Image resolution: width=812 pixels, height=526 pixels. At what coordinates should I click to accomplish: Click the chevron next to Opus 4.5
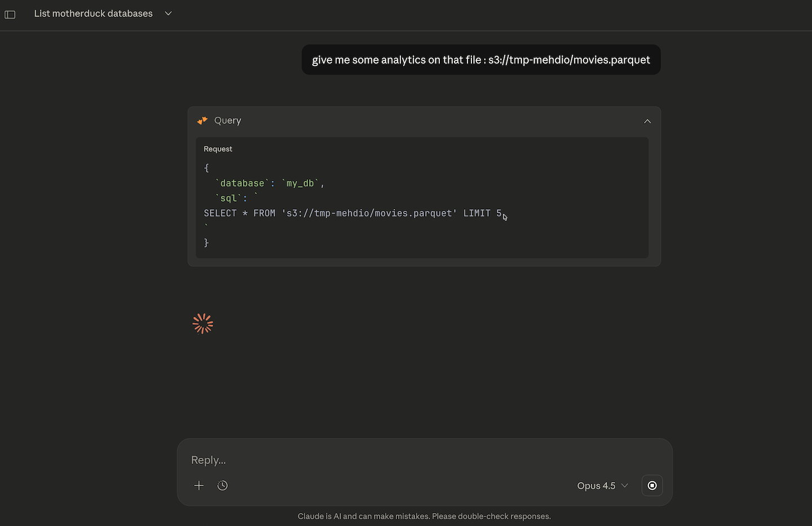coord(625,485)
